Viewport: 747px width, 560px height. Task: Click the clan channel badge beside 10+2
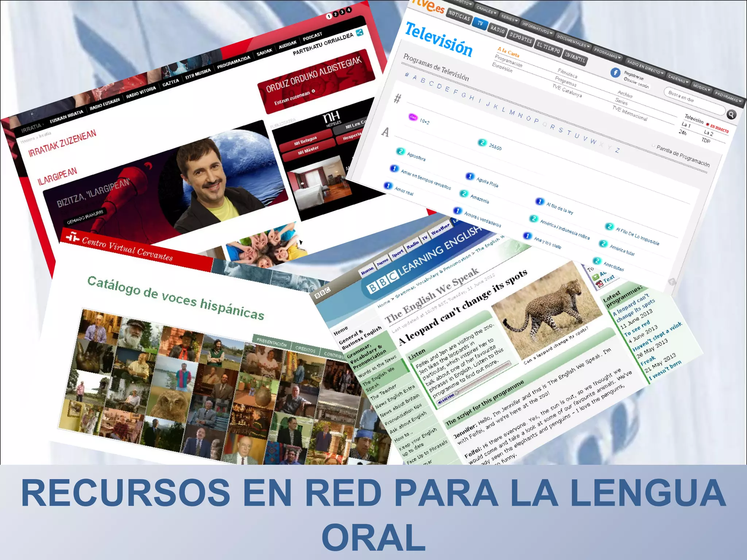point(413,117)
